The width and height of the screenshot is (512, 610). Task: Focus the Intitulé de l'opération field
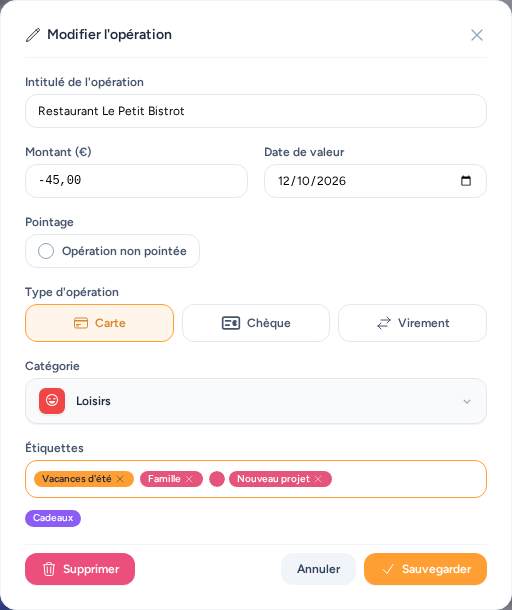point(256,111)
